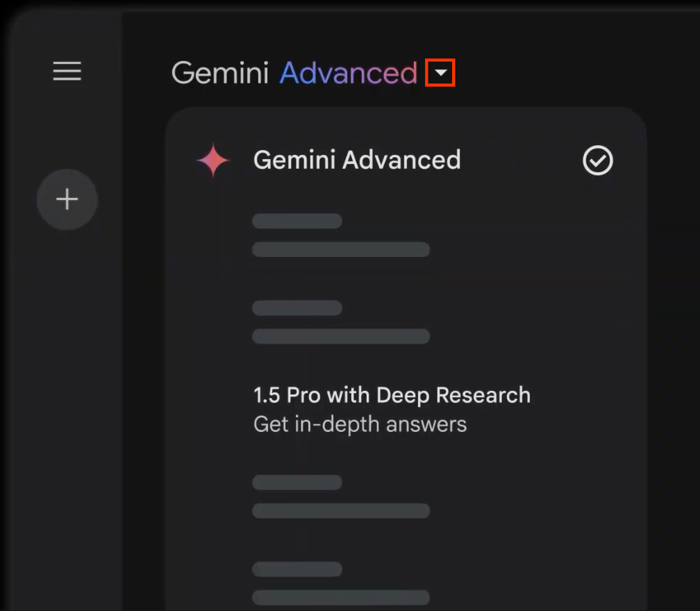Tap the loading placeholder bar below Gemini Advanced

297,221
